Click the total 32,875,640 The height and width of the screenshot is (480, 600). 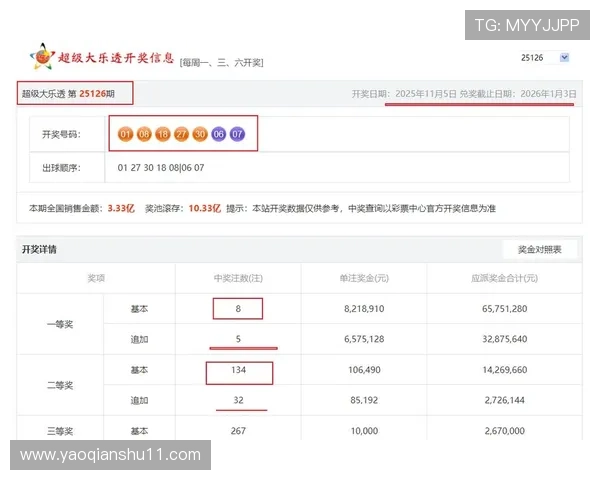[x=504, y=339]
